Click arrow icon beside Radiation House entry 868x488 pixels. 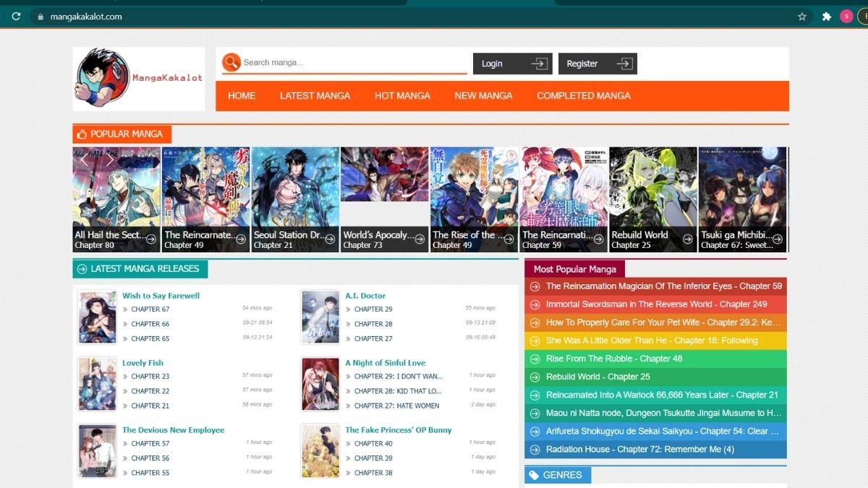pyautogui.click(x=535, y=449)
